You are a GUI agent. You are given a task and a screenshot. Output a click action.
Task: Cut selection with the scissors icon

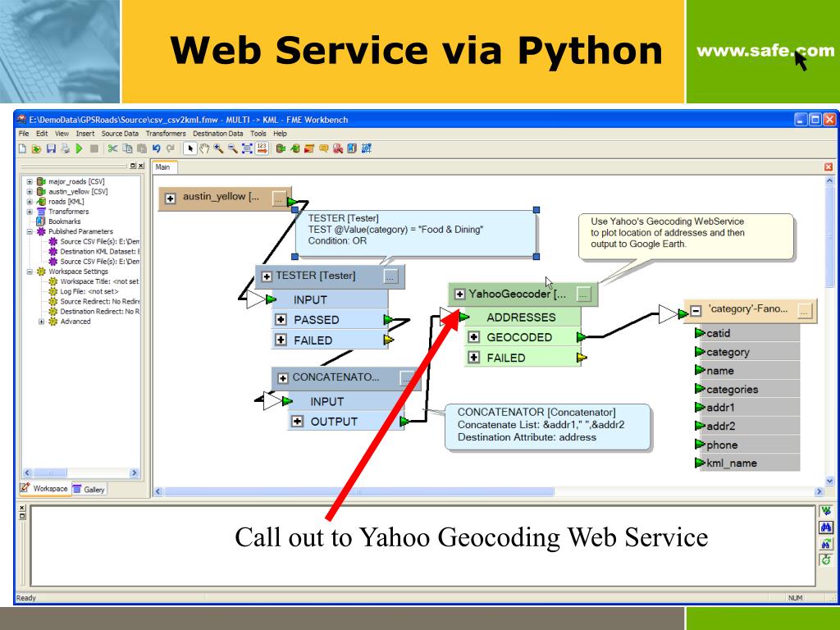point(112,148)
